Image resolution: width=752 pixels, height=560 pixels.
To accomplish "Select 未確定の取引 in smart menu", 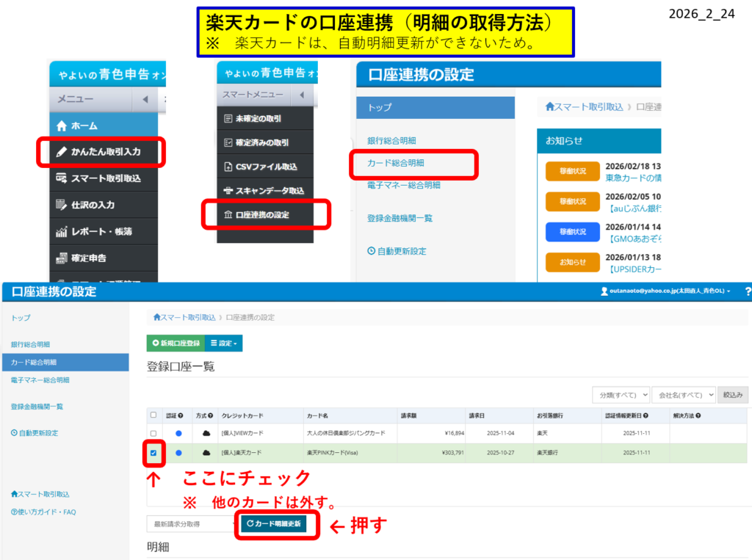I will (x=257, y=119).
